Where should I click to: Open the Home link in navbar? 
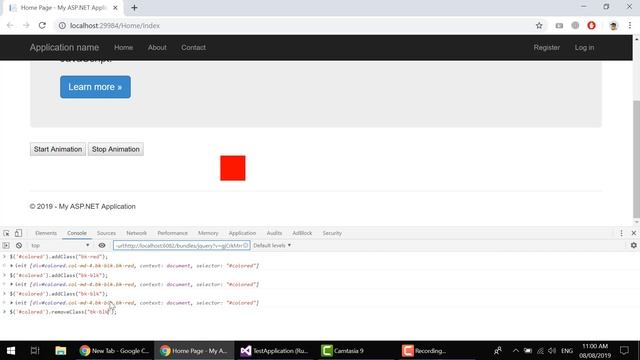pos(123,47)
